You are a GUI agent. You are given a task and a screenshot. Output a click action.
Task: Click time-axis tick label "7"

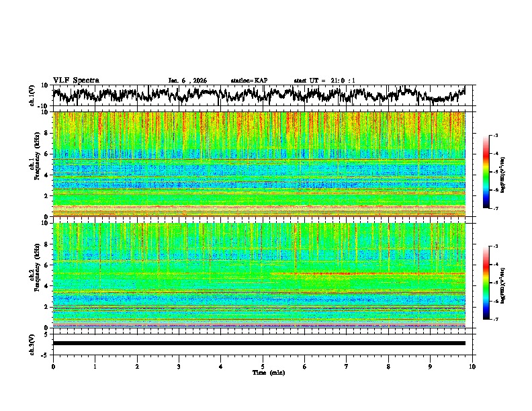pyautogui.click(x=347, y=367)
